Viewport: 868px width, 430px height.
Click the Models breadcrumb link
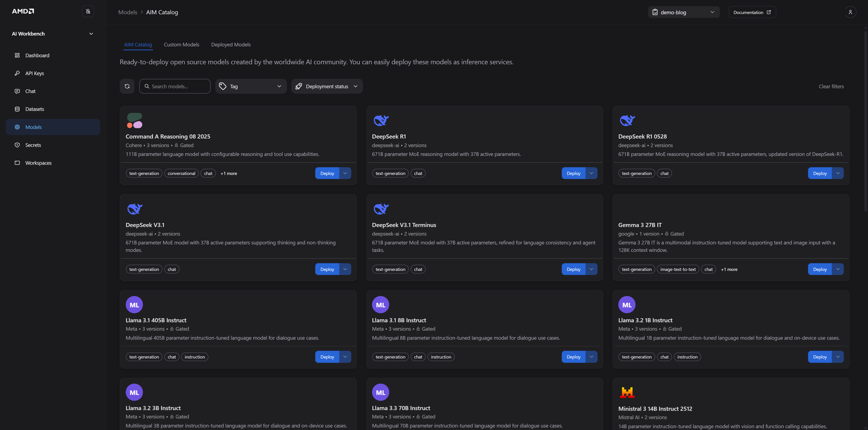pyautogui.click(x=128, y=12)
